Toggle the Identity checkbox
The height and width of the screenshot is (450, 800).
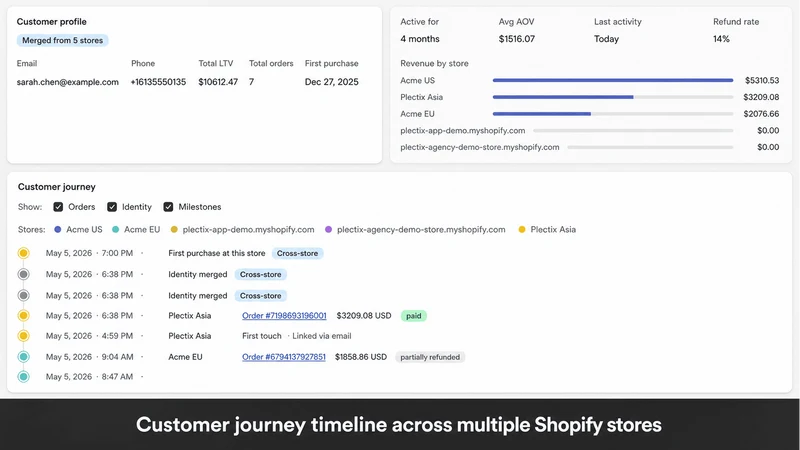click(112, 207)
